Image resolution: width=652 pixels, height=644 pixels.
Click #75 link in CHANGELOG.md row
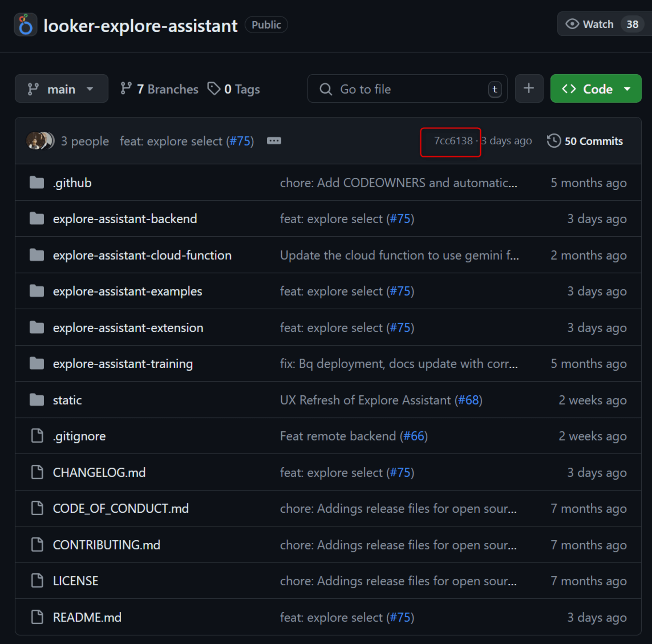point(400,472)
